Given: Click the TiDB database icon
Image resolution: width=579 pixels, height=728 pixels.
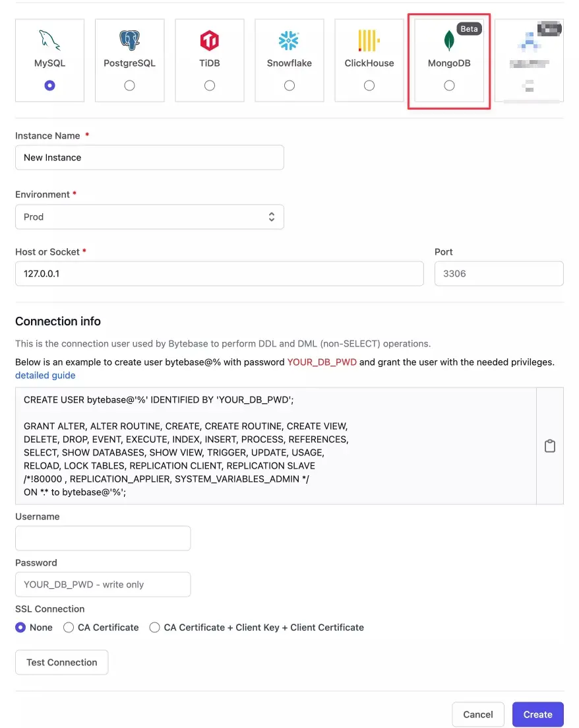Looking at the screenshot, I should click(209, 41).
